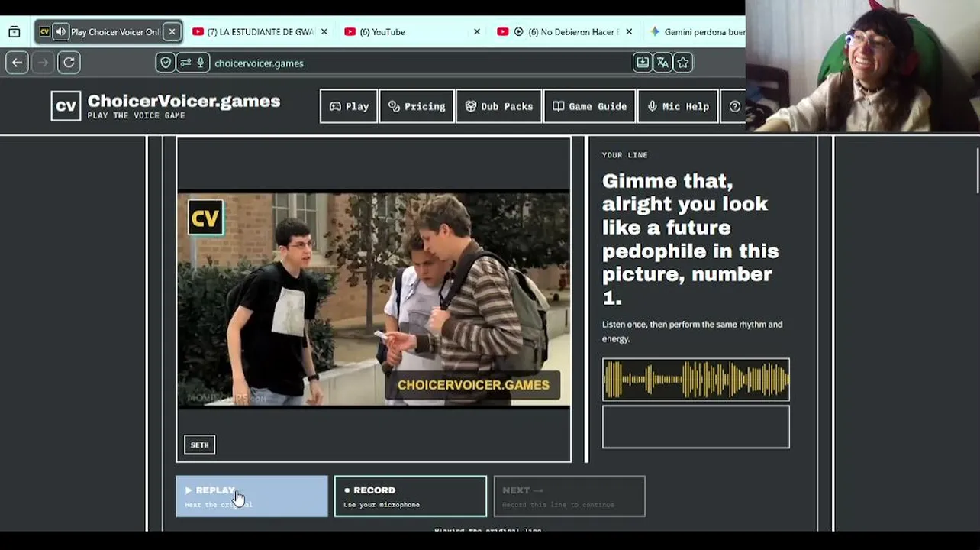The image size is (980, 550).
Task: Reload the current page
Action: [x=69, y=63]
